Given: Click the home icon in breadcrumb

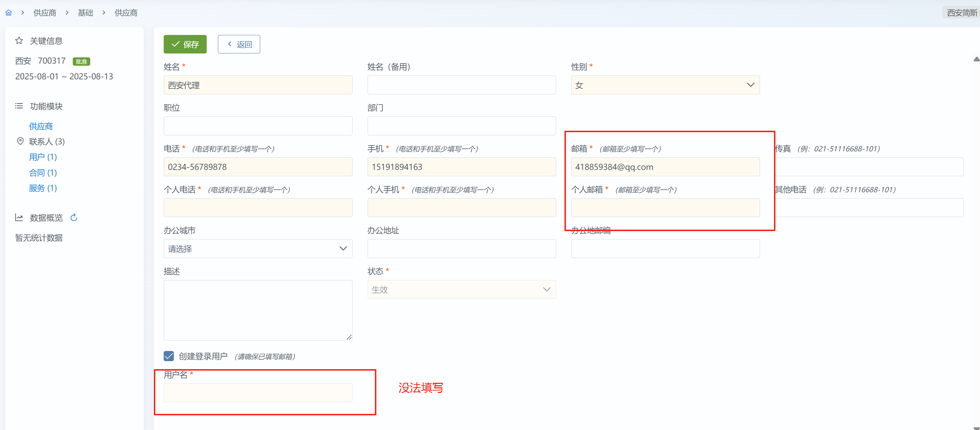Looking at the screenshot, I should (8, 13).
